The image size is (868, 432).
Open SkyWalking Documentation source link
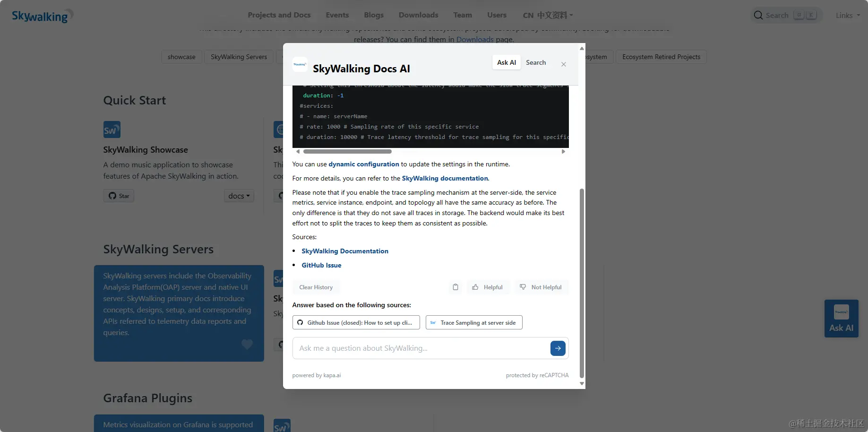[345, 251]
